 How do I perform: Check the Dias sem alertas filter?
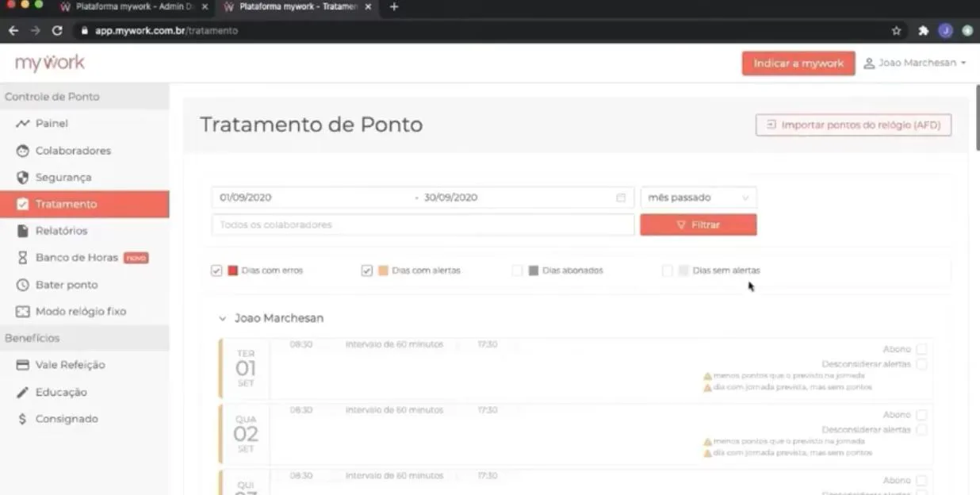tap(668, 271)
